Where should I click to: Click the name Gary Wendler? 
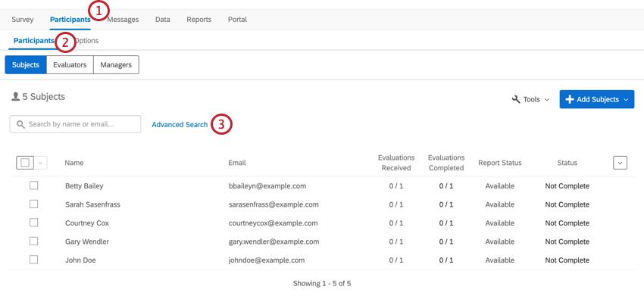(x=87, y=241)
